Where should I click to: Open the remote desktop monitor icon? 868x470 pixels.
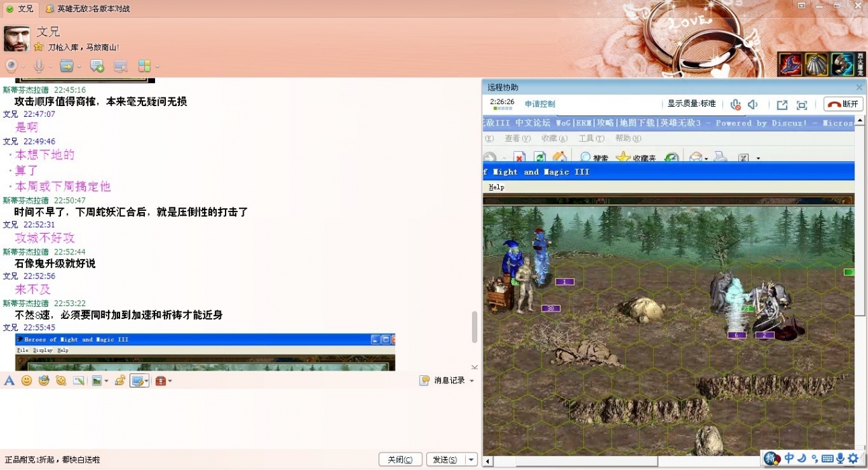[121, 66]
